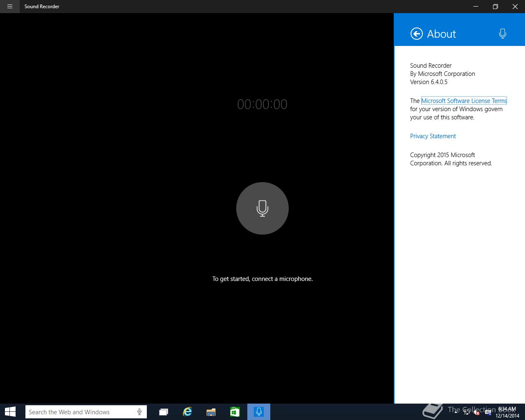Screen dimensions: 525x420
Task: Click the 'By Microsoft Corporation' line
Action: click(443, 74)
